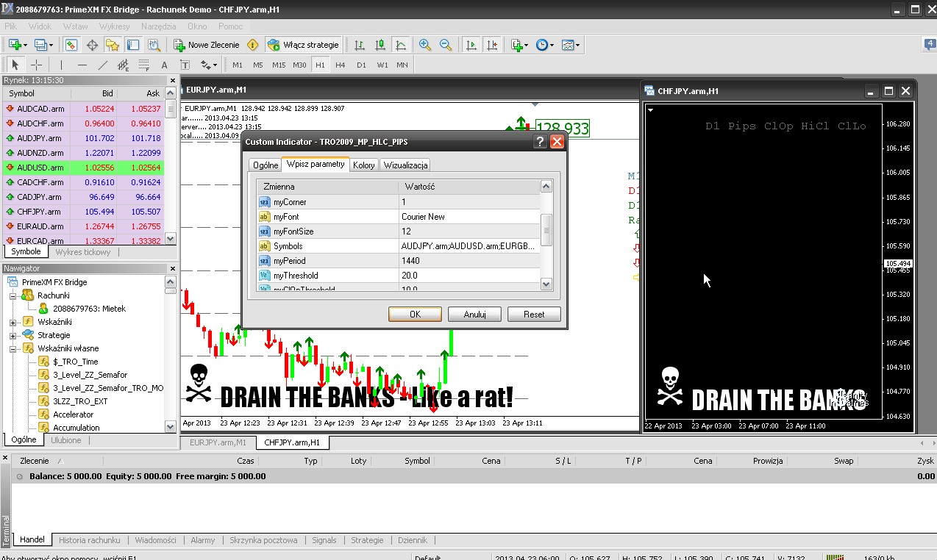Toggle chart auto scroll

pyautogui.click(x=471, y=45)
